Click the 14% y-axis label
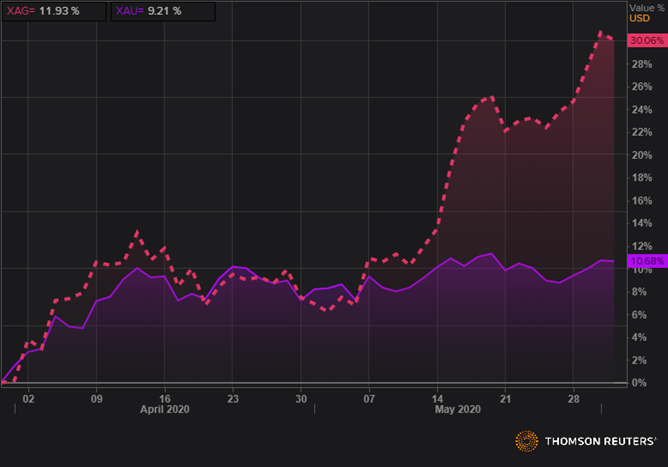 tap(642, 223)
